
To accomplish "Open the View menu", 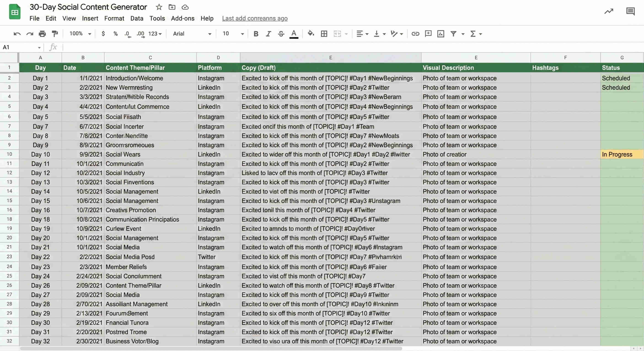I will point(69,18).
